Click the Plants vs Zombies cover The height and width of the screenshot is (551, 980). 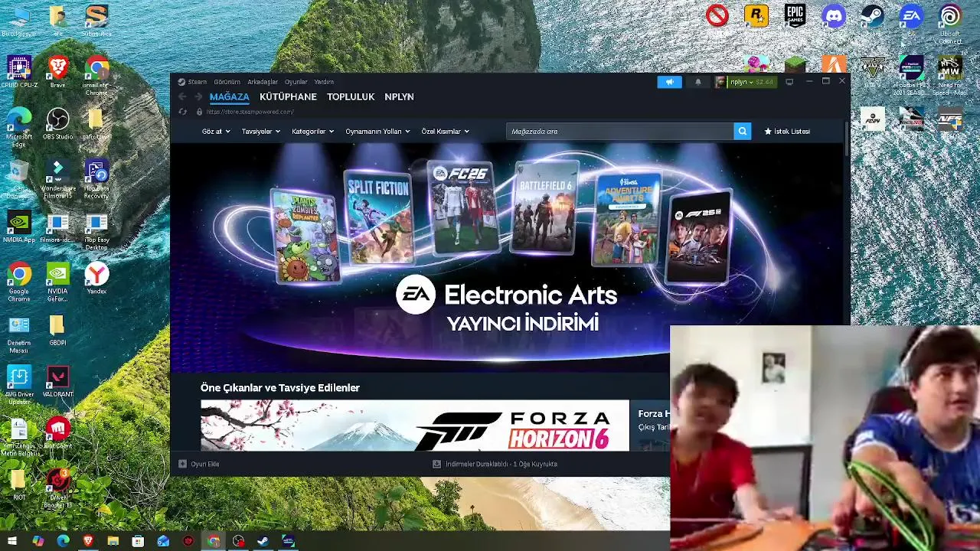(x=305, y=236)
